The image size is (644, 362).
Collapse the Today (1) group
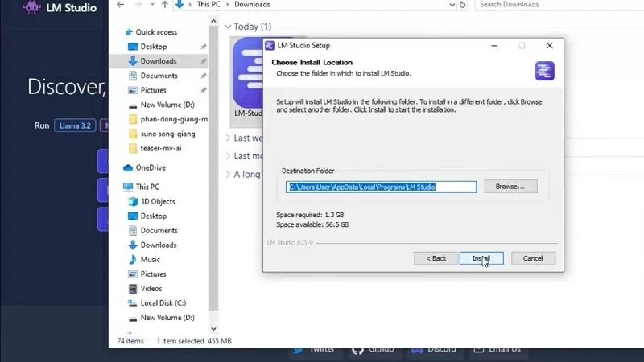[228, 27]
